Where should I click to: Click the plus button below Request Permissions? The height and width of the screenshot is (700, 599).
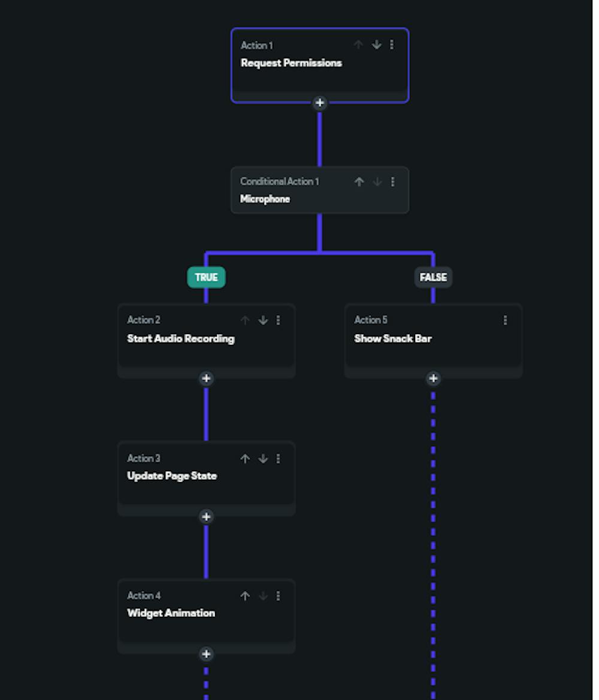320,103
